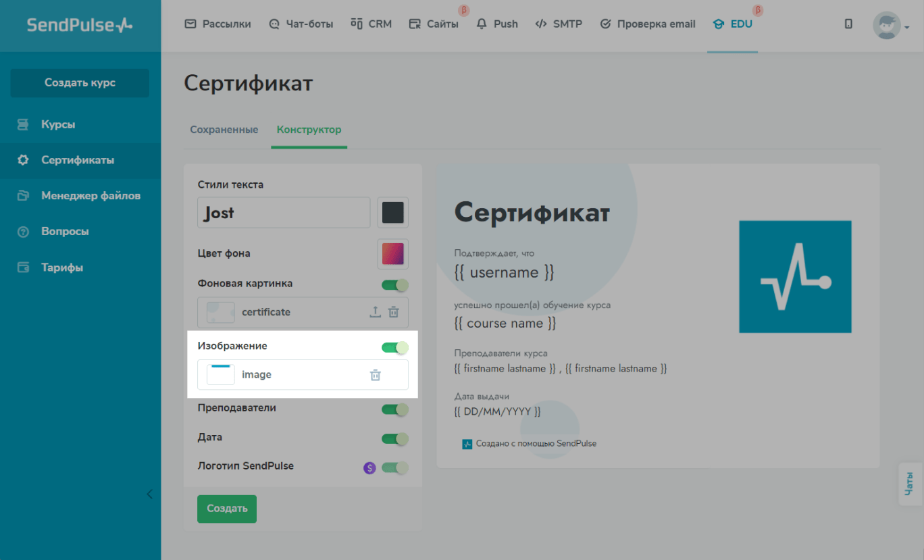Delete the certificate background file
924x560 pixels.
(394, 312)
